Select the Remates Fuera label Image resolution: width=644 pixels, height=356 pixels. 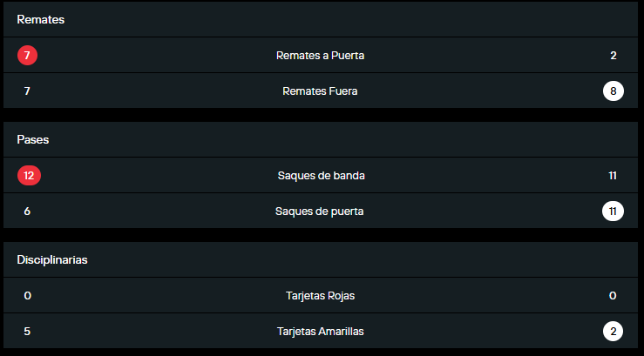320,91
